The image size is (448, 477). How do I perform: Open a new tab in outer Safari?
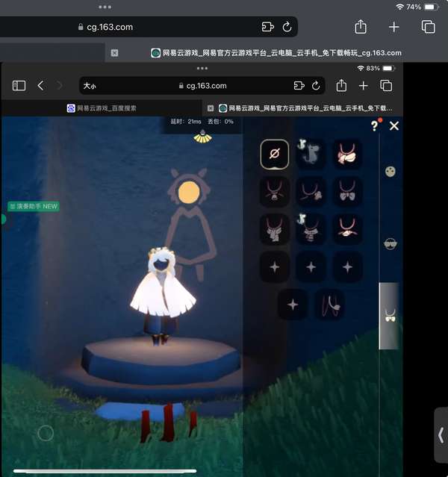pyautogui.click(x=393, y=27)
